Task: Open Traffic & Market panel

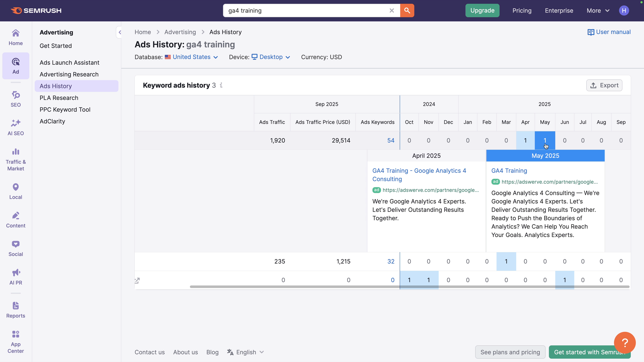Action: pos(16,159)
